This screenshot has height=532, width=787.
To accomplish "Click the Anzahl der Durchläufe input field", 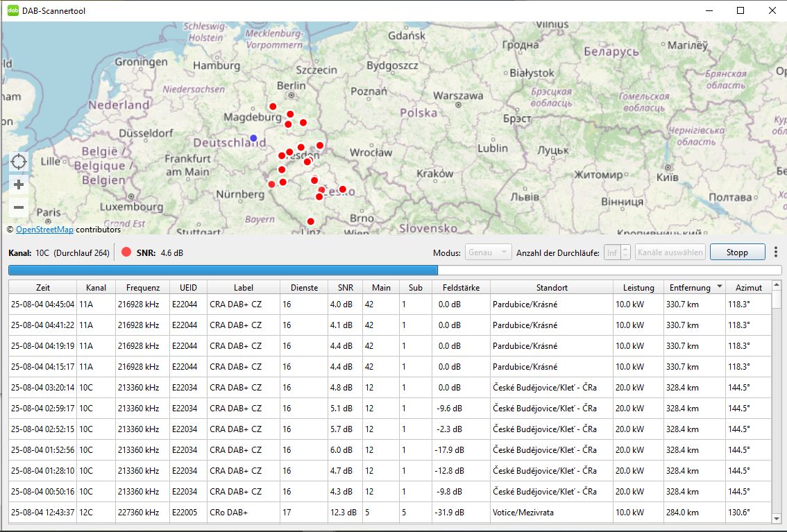I will click(611, 252).
